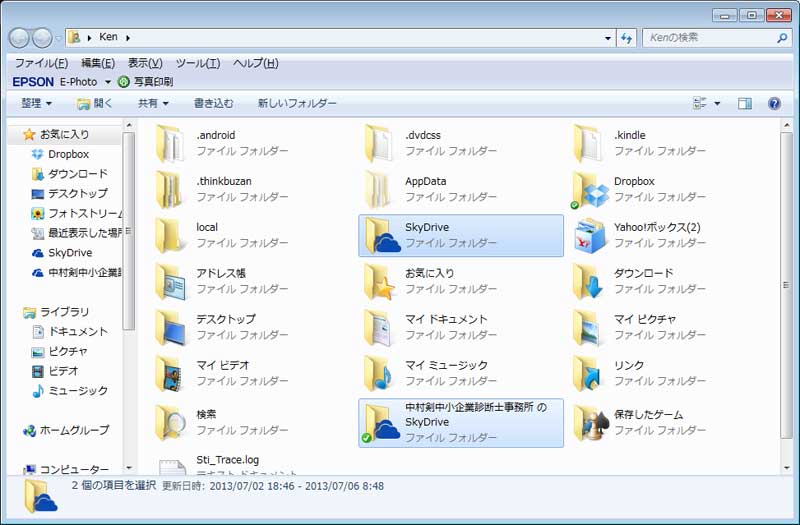Image resolution: width=800 pixels, height=525 pixels.
Task: Expand the 共有 dropdown
Action: (x=153, y=103)
